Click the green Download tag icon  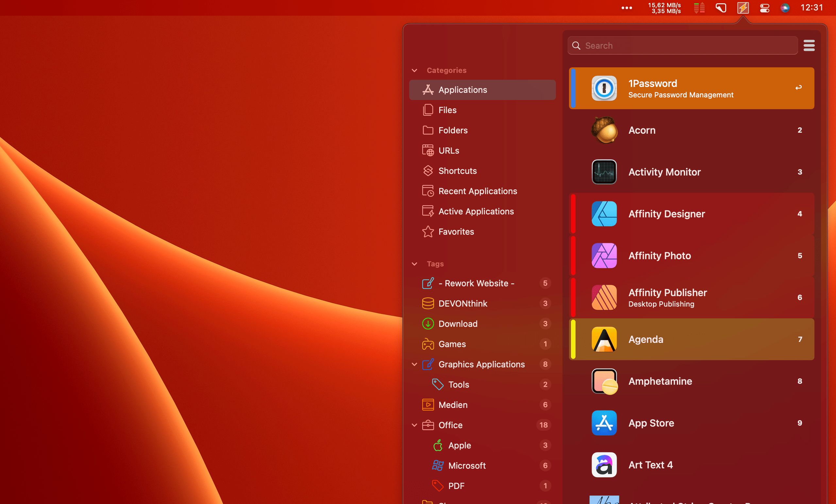click(x=428, y=324)
